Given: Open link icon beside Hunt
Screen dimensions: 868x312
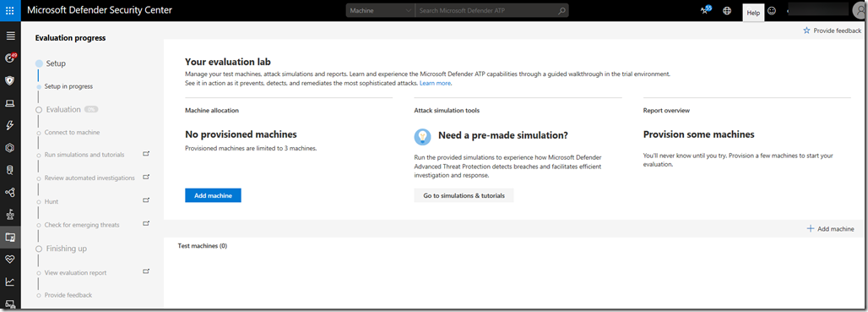Looking at the screenshot, I should point(146,200).
